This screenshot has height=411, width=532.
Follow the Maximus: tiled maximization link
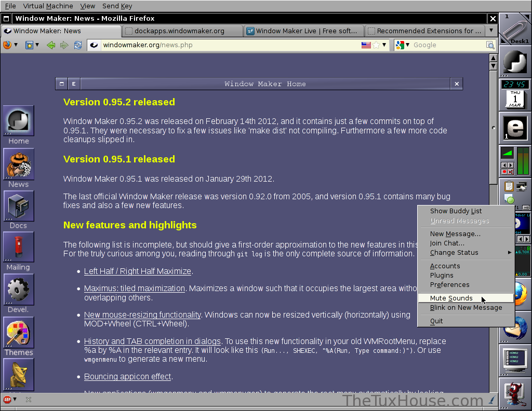[135, 289]
